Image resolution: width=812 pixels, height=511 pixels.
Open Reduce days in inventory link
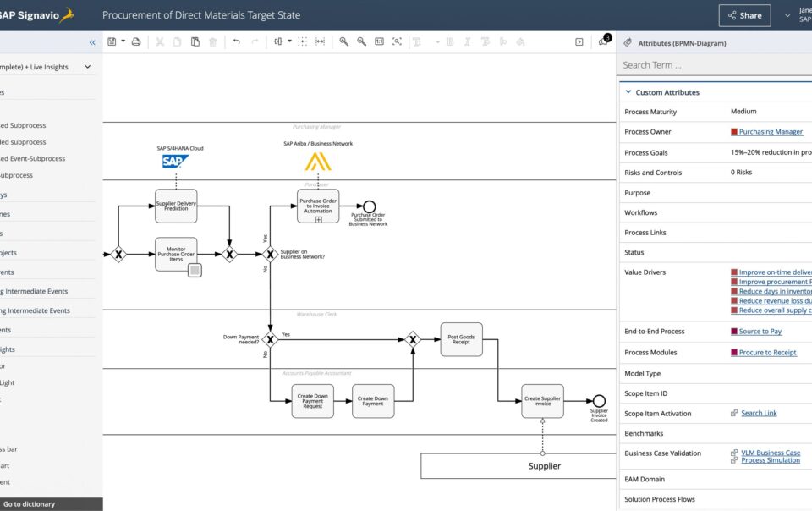776,292
